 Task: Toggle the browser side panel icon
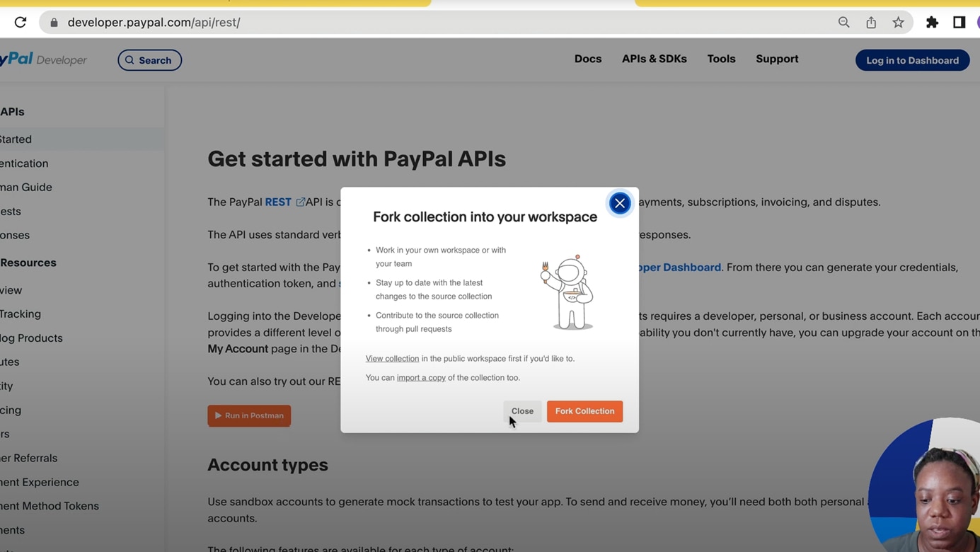(x=959, y=22)
